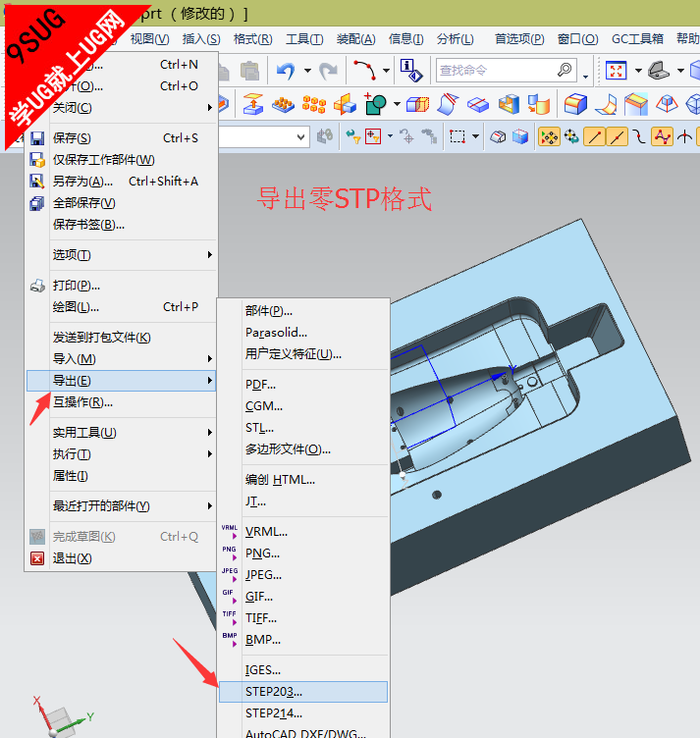Expand the 最近打开的部件(Y) submenu
The height and width of the screenshot is (738, 700).
[122, 506]
